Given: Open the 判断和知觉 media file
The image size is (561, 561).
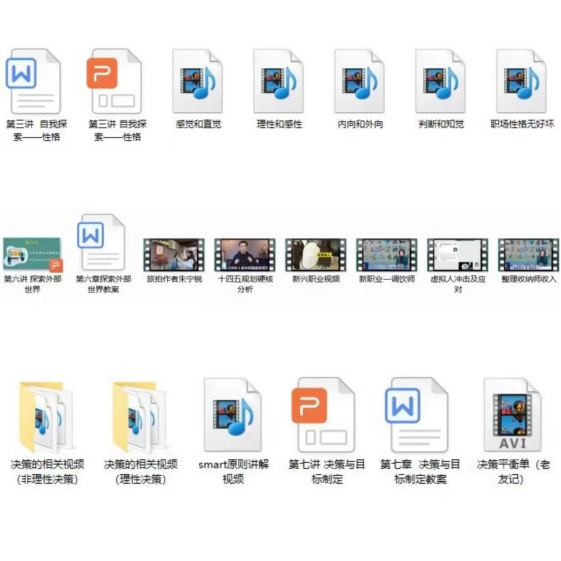Looking at the screenshot, I should [x=440, y=81].
